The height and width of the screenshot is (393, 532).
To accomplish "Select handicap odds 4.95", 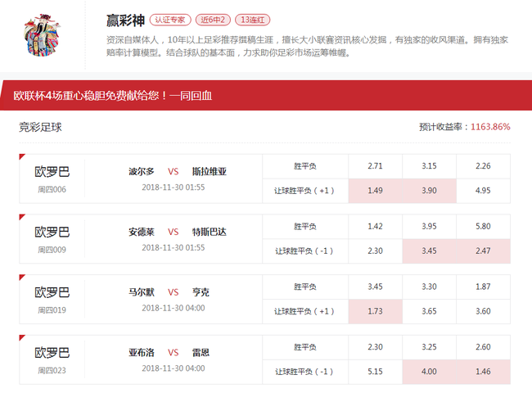I will tap(483, 191).
